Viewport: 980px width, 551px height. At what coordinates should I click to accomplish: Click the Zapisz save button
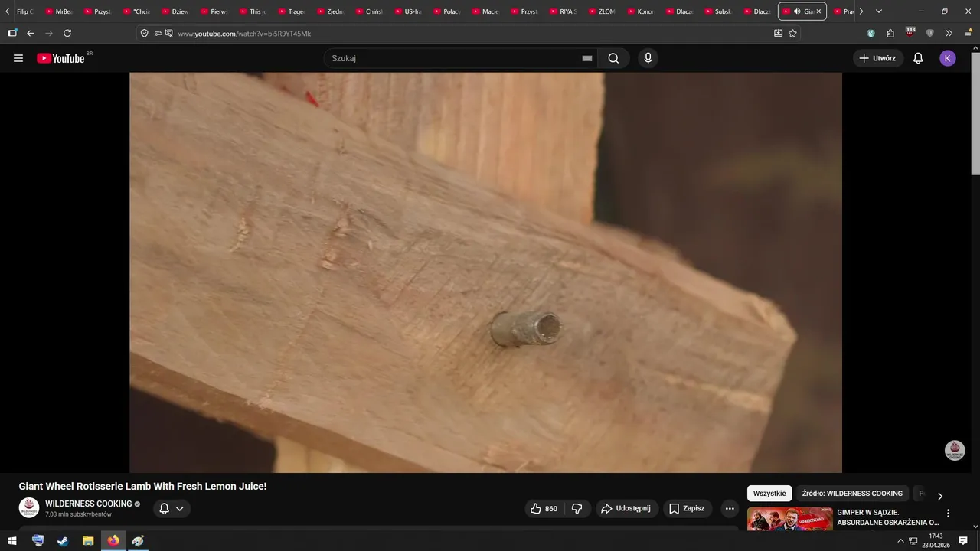coord(687,509)
